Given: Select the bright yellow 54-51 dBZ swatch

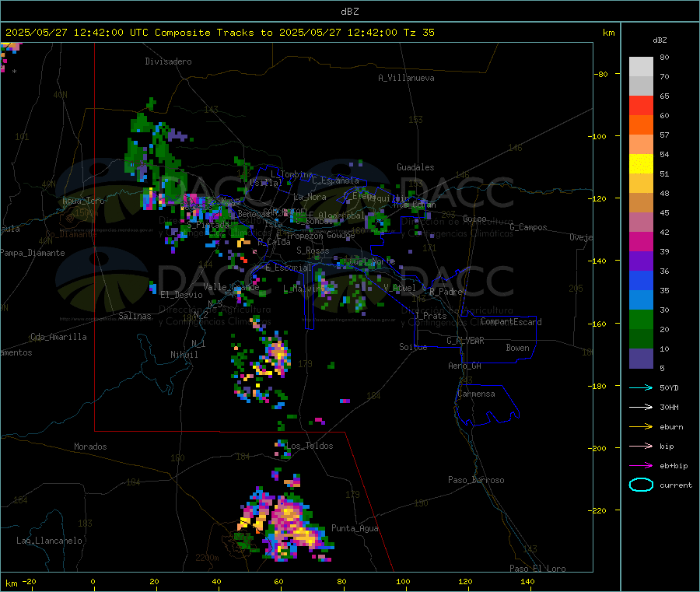Looking at the screenshot, I should click(641, 164).
